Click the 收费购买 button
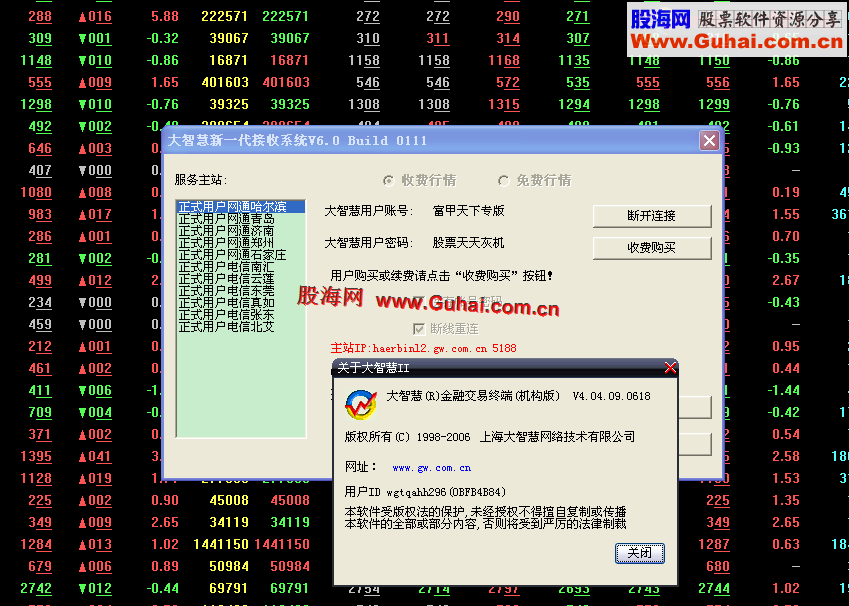This screenshot has height=606, width=849. point(652,248)
